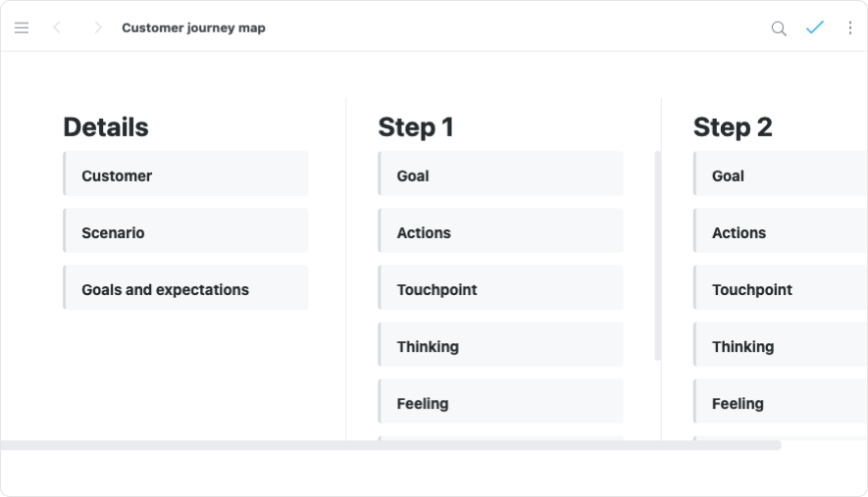The width and height of the screenshot is (868, 497).
Task: Click the Step 1 vertical scrollbar
Action: pos(657,255)
